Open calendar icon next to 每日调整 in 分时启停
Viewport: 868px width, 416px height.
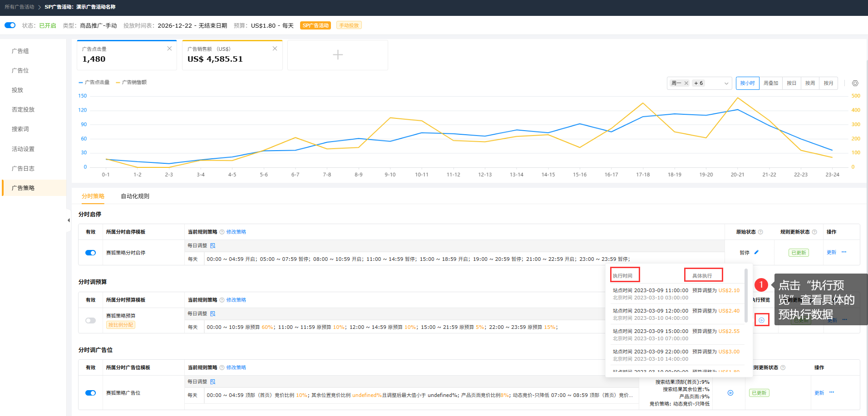click(212, 245)
